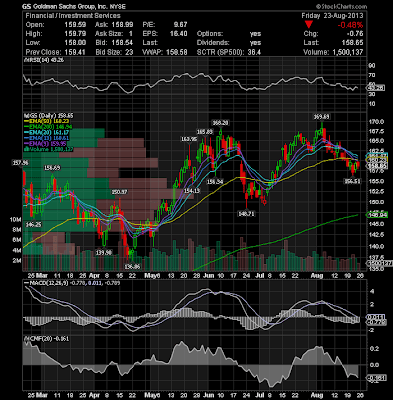This screenshot has width=393, height=400.
Task: Select the Financial / Investment Services label
Action: (x=73, y=16)
